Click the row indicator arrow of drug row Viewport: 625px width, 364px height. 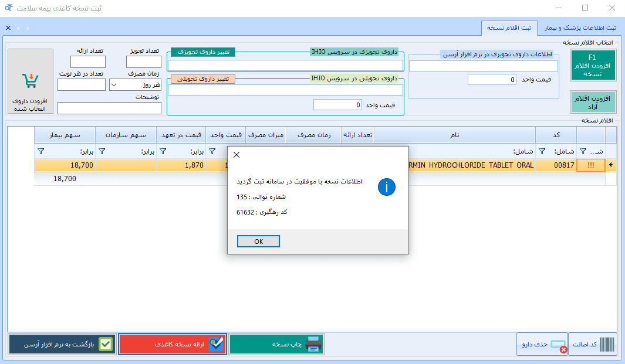[x=611, y=165]
